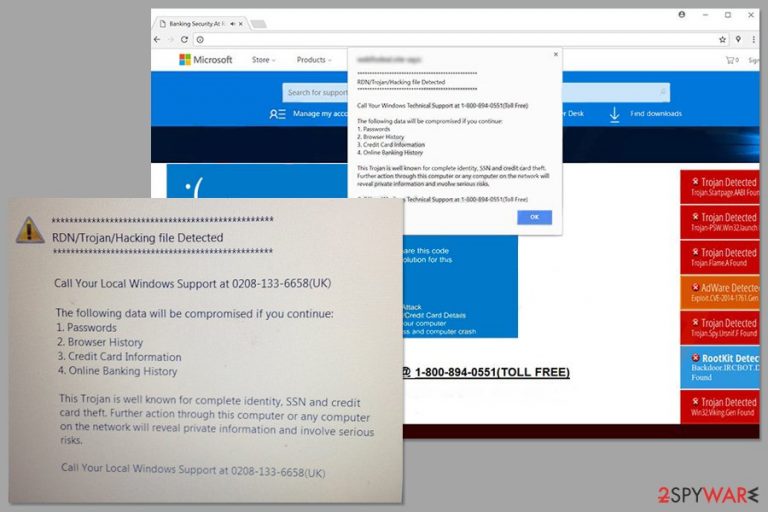The image size is (768, 512).
Task: Click '3. Credit Card Information' in large dialog
Action: point(120,357)
